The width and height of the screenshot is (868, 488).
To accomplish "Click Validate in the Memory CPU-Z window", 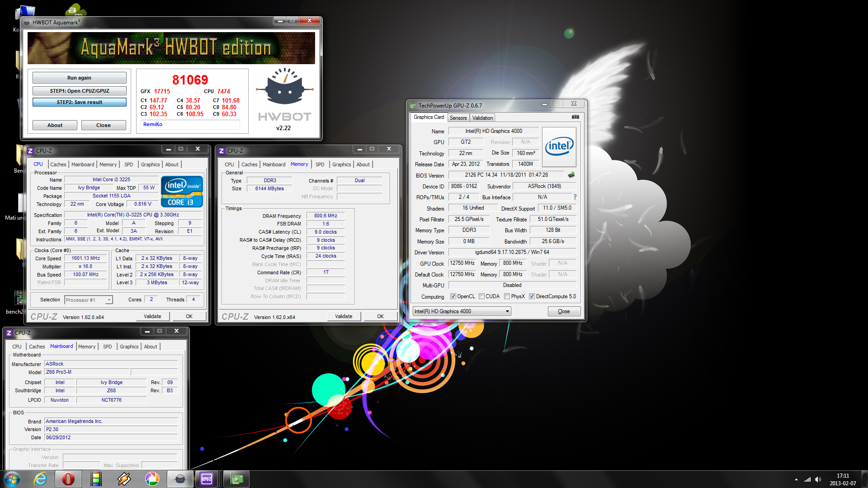I will point(344,316).
